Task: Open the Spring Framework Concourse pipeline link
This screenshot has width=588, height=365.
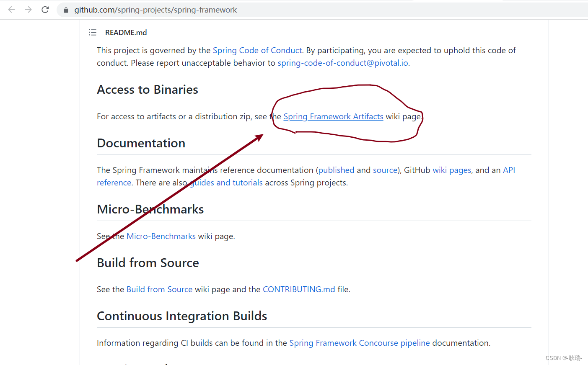Action: (x=360, y=343)
